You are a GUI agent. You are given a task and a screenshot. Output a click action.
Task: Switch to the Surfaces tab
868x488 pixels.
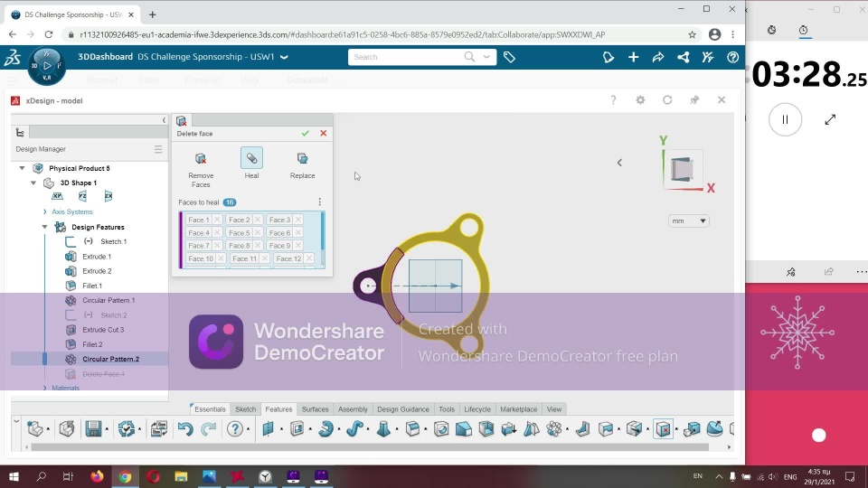pos(315,409)
